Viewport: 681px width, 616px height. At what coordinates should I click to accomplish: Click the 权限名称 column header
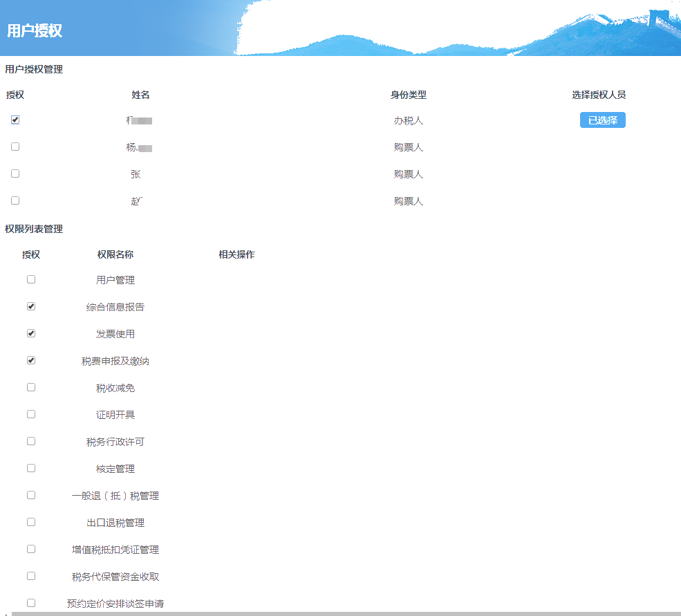[x=115, y=254]
